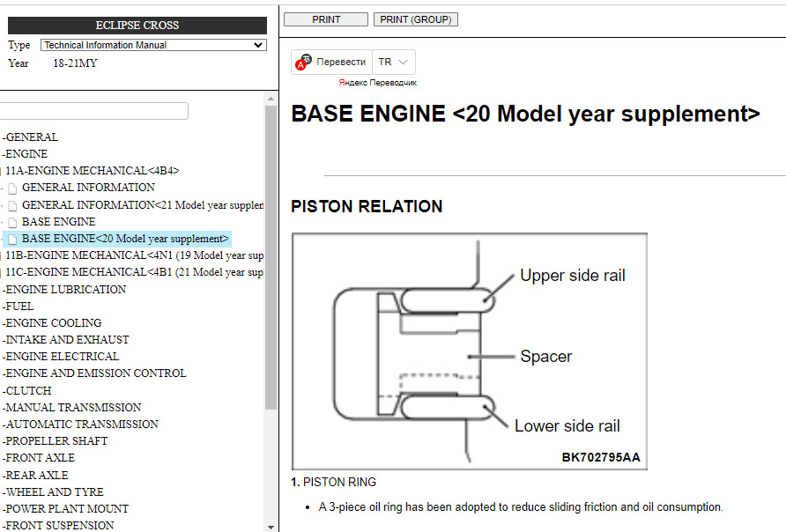Screen dimensions: 786x532
Task: Click the BK702795AA figure code
Action: pyautogui.click(x=601, y=457)
